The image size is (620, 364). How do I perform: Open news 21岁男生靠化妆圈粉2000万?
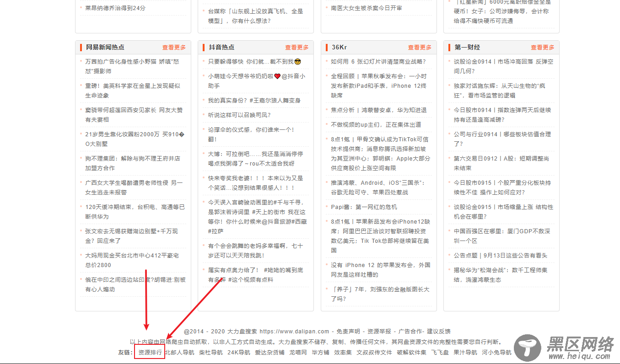pyautogui.click(x=135, y=139)
